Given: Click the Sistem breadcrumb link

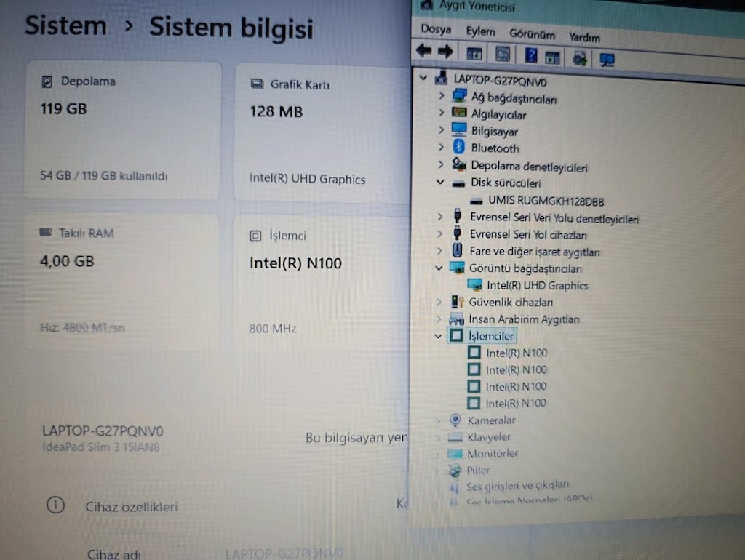Looking at the screenshot, I should (x=65, y=25).
